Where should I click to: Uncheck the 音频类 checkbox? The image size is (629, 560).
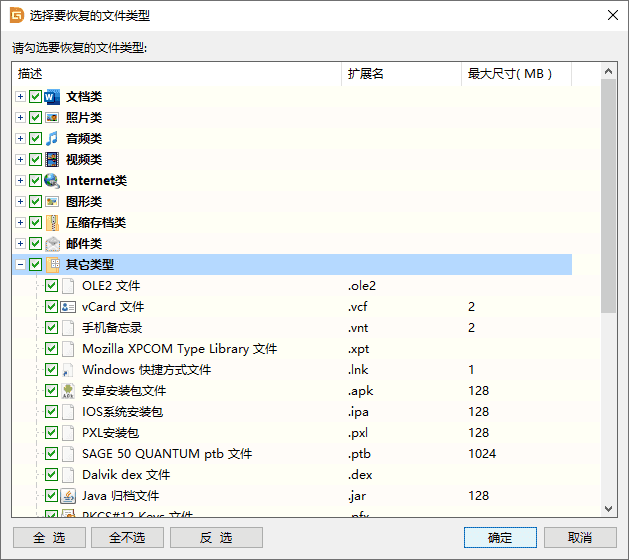(x=35, y=138)
